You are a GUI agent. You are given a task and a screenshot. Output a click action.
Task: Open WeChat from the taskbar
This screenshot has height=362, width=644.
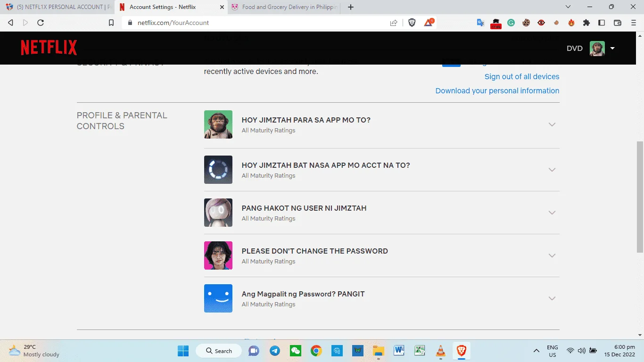pos(296,351)
